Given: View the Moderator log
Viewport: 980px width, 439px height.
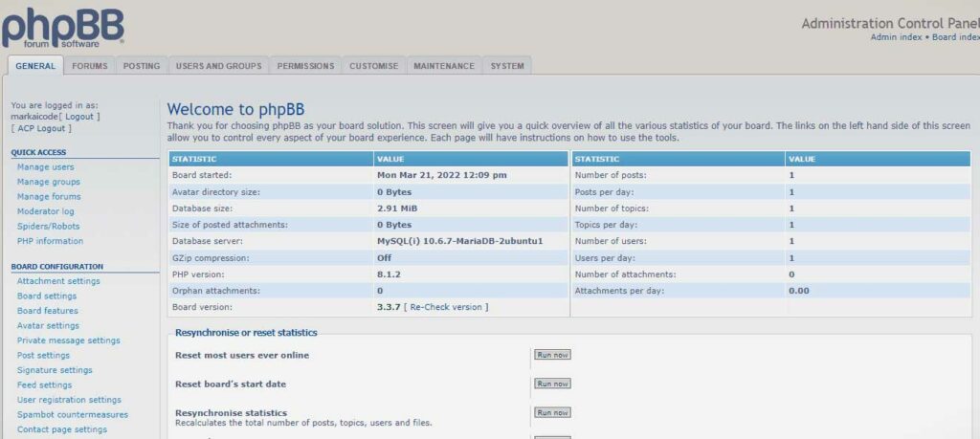Looking at the screenshot, I should [46, 211].
